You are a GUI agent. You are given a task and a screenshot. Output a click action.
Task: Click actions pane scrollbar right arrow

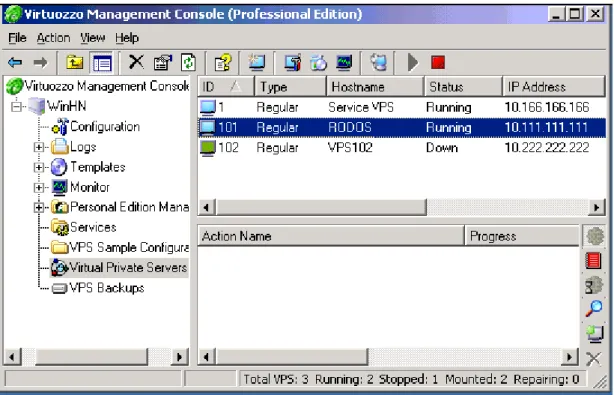click(x=569, y=357)
